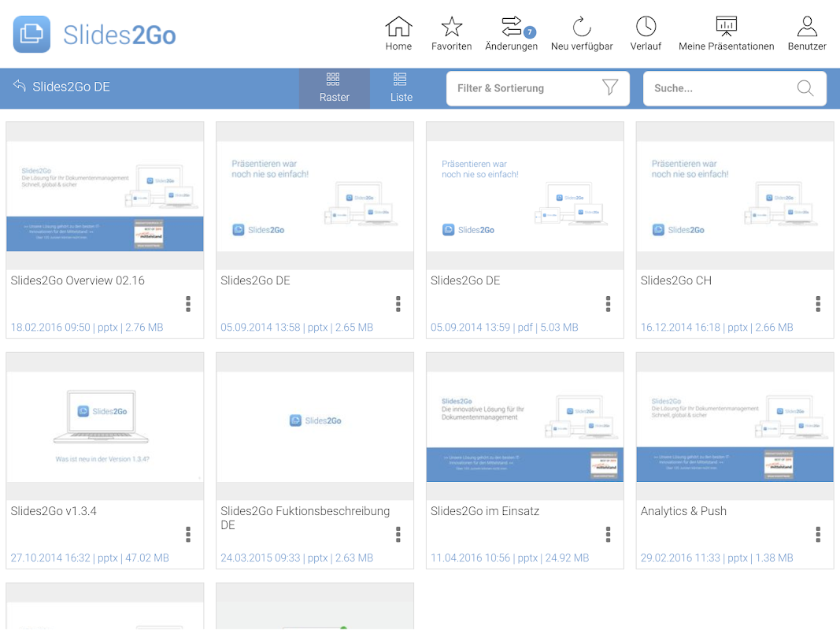Open Analytics & Push thumbnail

pyautogui.click(x=735, y=426)
